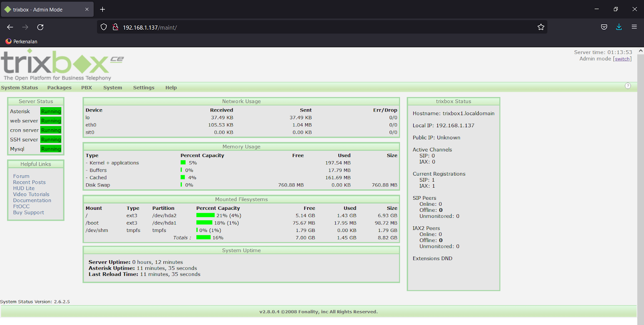Click the SSH server Running status

(x=51, y=139)
